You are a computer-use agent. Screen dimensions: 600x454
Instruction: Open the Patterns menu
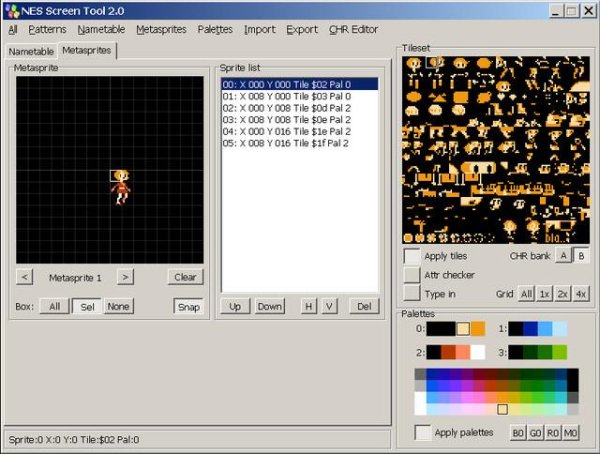point(47,29)
